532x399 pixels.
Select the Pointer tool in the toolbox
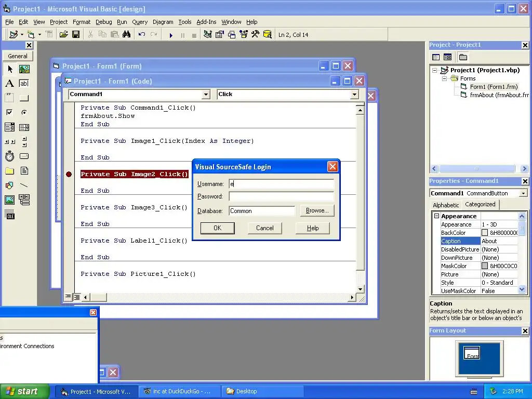coord(10,69)
